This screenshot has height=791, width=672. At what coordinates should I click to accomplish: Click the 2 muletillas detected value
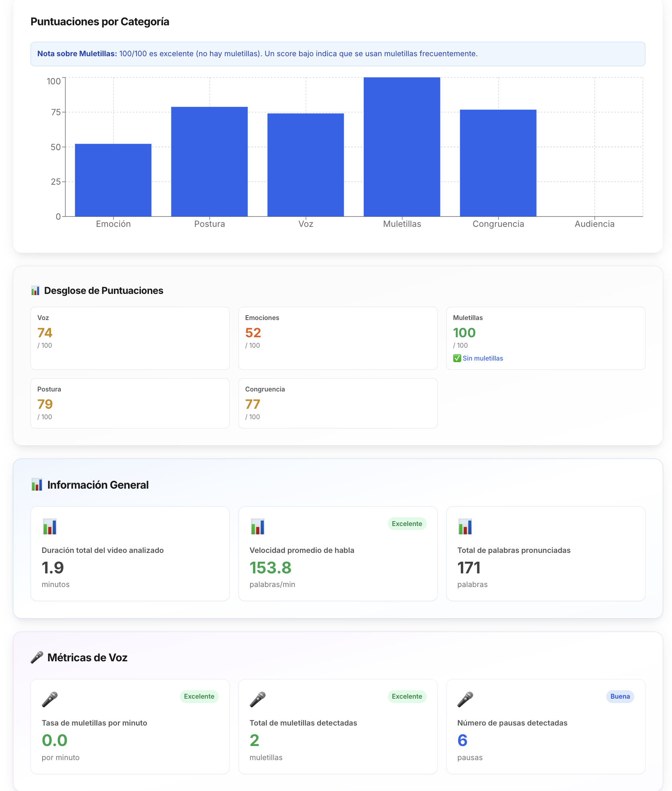pos(255,740)
